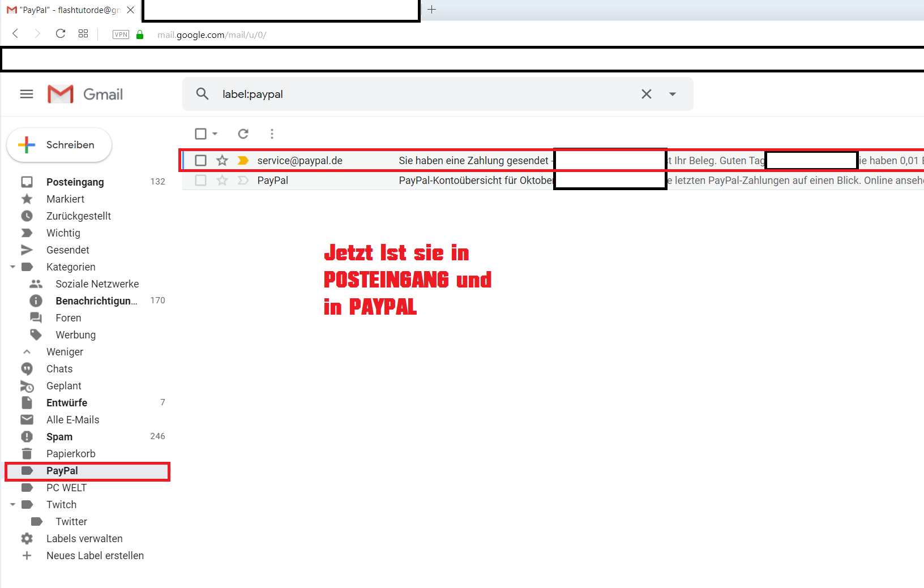Viewport: 924px width, 588px height.
Task: Click the Gmail logo
Action: (x=85, y=94)
